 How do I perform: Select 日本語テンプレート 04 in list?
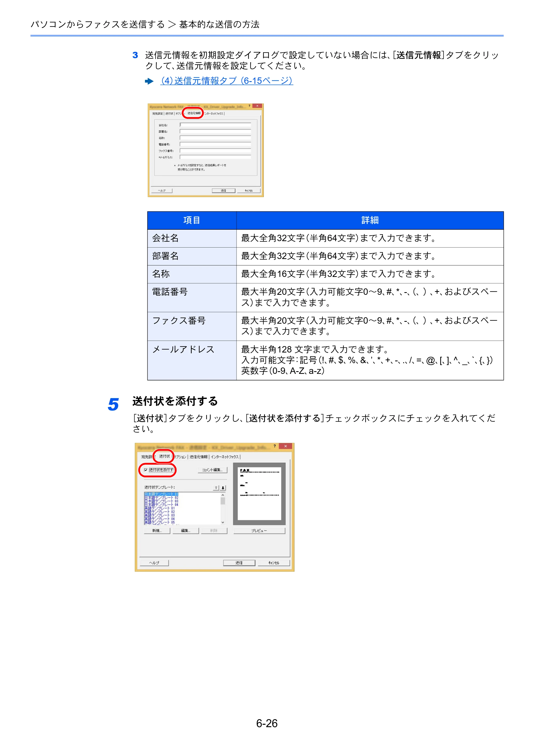pyautogui.click(x=161, y=505)
